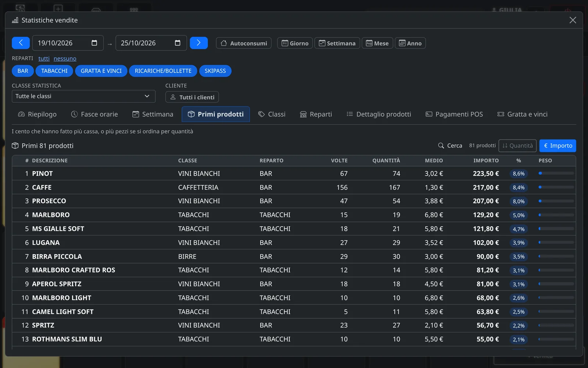Toggle RICARICHE/BOLLETTE department filter
The height and width of the screenshot is (368, 588).
163,71
